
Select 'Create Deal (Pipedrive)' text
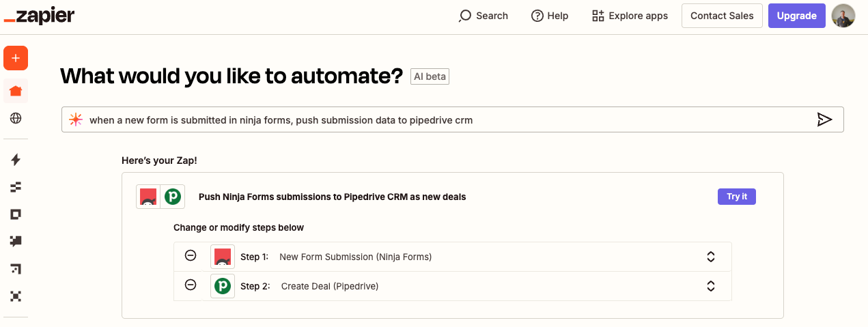tap(330, 286)
